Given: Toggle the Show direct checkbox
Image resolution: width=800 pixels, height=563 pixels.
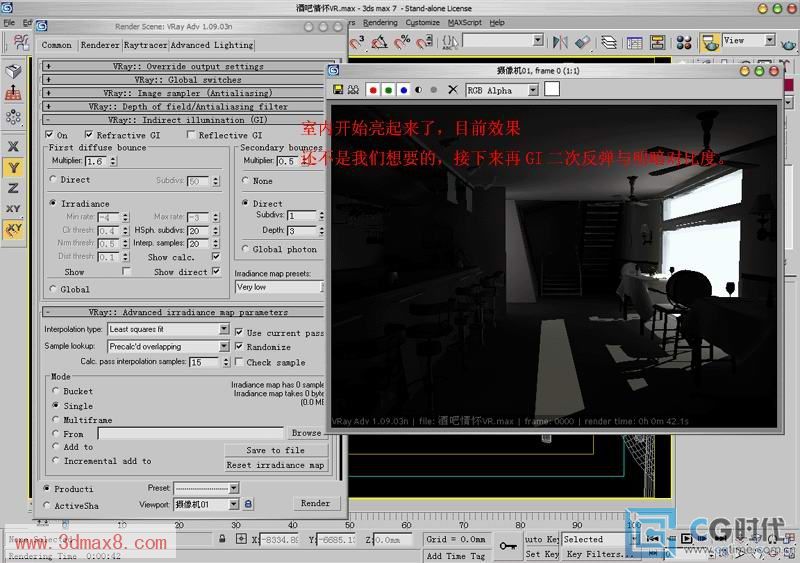Looking at the screenshot, I should tap(216, 271).
